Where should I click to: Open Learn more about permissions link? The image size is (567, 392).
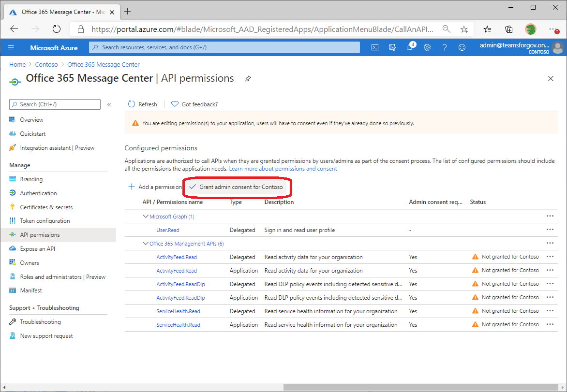[283, 169]
